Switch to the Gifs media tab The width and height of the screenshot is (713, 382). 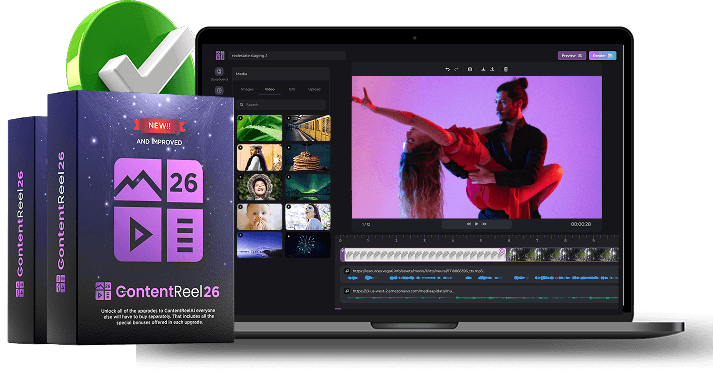pos(292,89)
